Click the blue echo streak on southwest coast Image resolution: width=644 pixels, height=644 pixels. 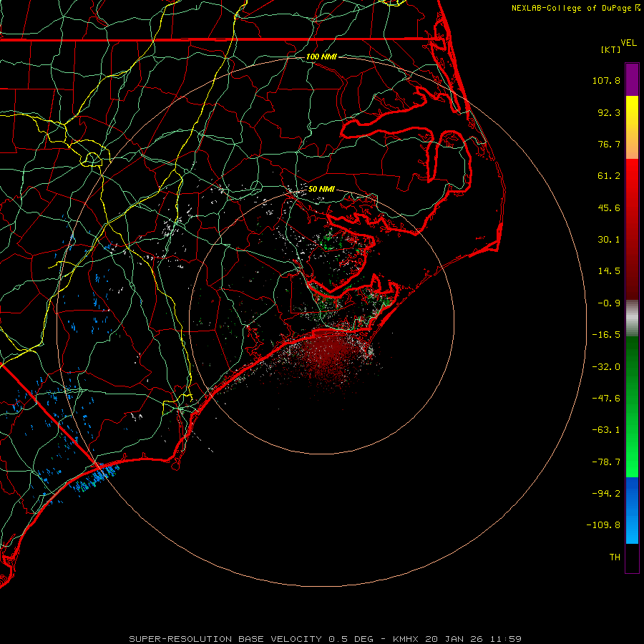97,478
